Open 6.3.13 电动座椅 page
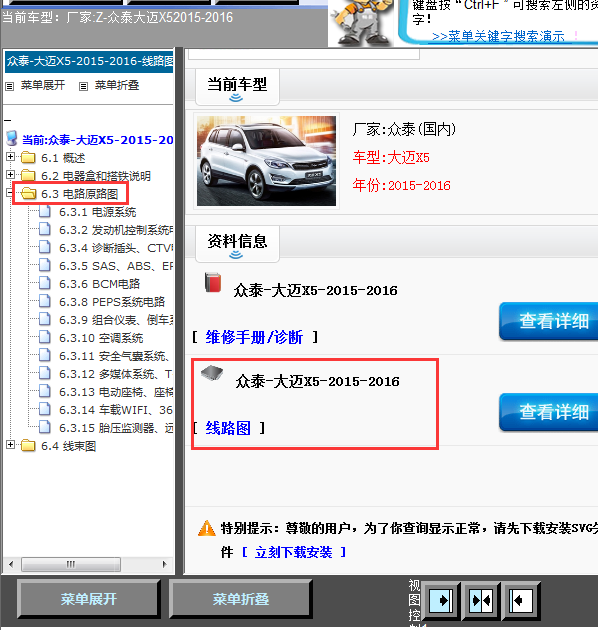The image size is (598, 630). click(x=116, y=392)
